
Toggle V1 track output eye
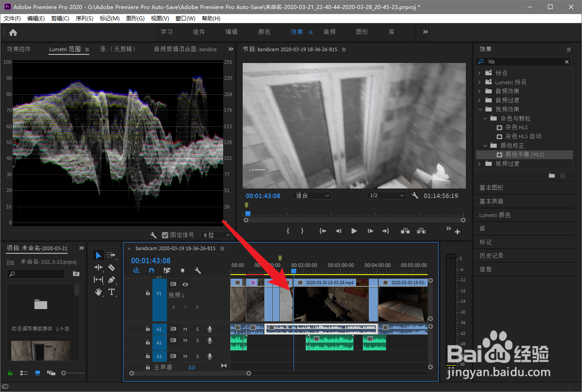click(185, 284)
